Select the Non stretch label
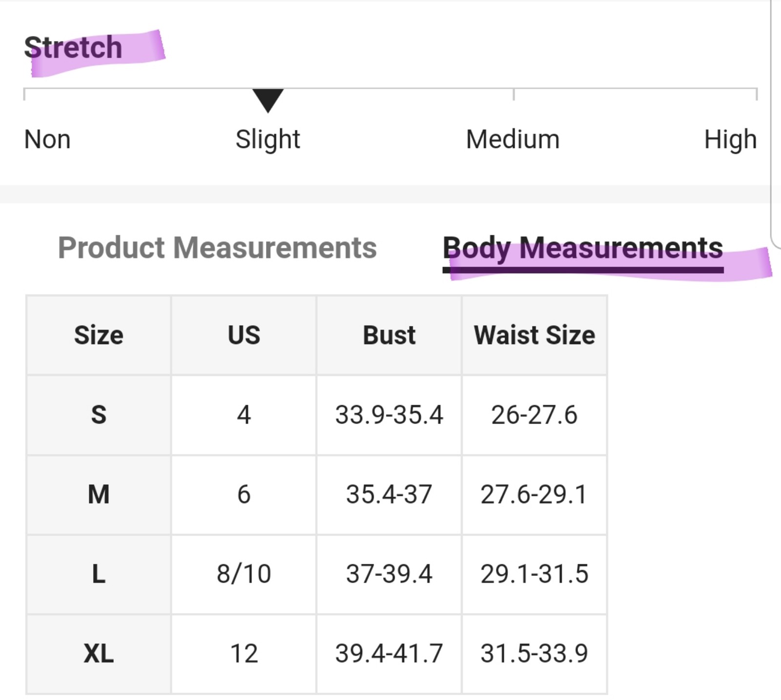The height and width of the screenshot is (700, 781). click(47, 139)
